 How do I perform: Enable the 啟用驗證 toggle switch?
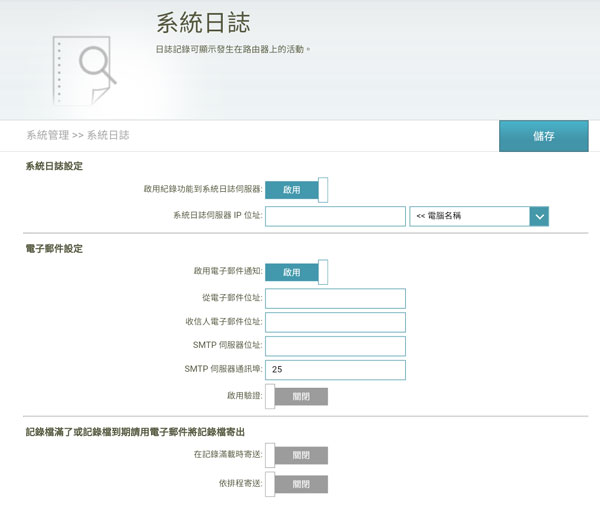[296, 396]
